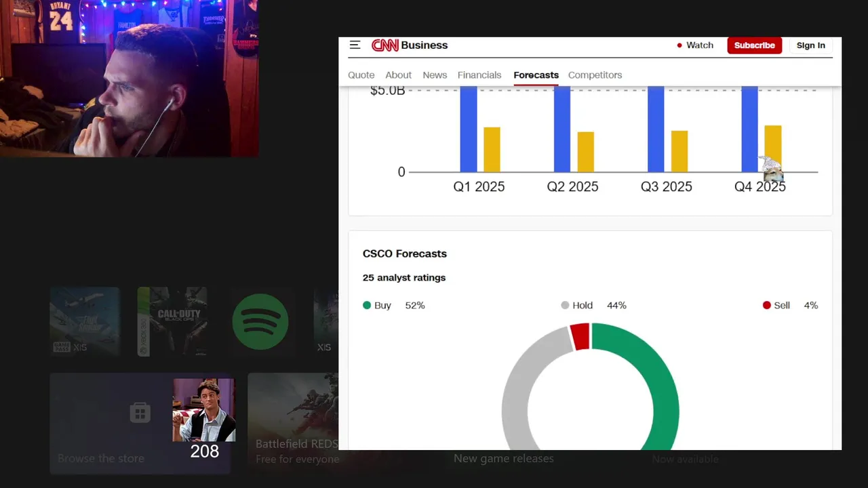Click the 'Q1 2025' axis label

tap(479, 187)
